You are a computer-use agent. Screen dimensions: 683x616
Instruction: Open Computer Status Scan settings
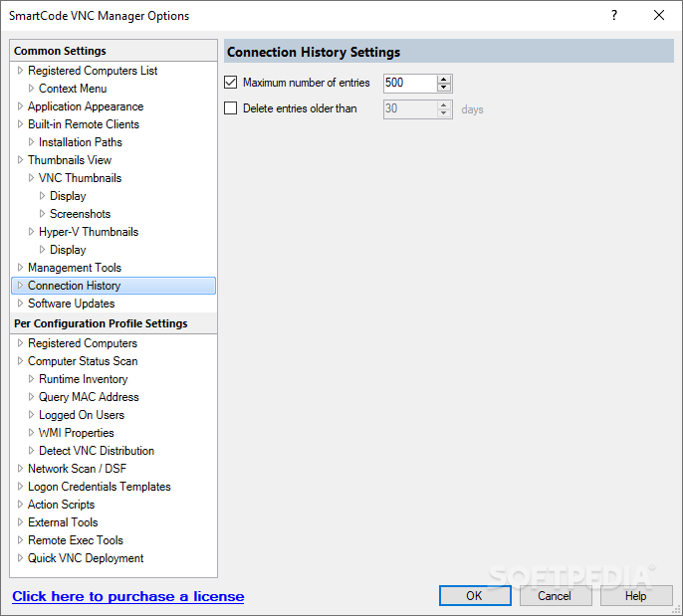point(83,361)
